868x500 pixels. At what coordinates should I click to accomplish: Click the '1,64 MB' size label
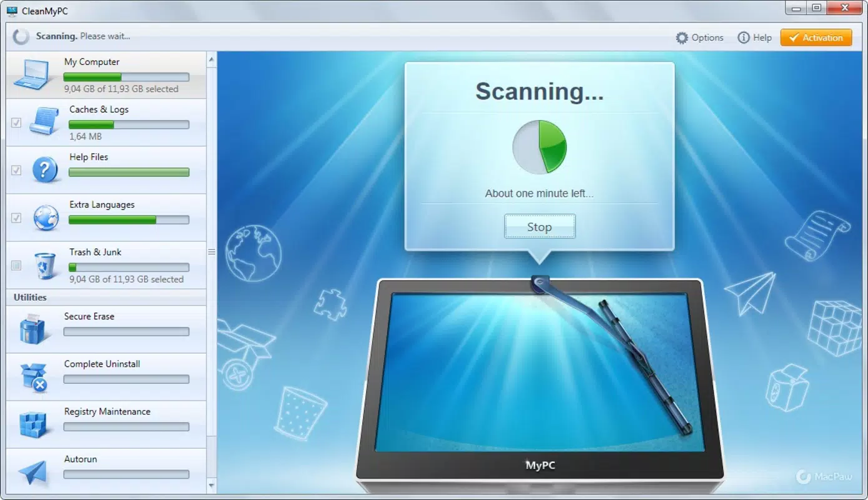point(85,136)
